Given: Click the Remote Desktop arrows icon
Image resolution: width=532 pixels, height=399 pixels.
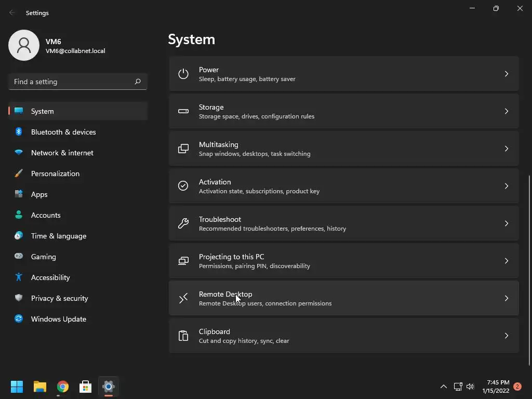Looking at the screenshot, I should pyautogui.click(x=183, y=298).
